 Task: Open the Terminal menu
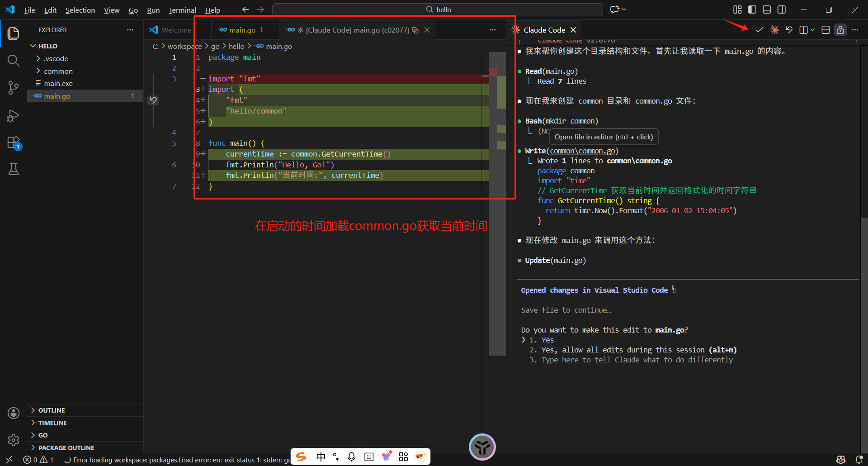tap(182, 10)
